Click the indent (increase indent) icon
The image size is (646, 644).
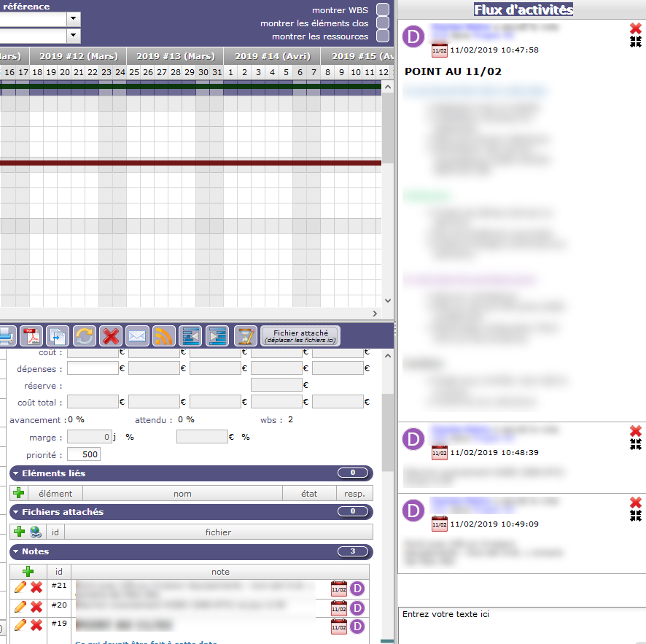tap(217, 335)
